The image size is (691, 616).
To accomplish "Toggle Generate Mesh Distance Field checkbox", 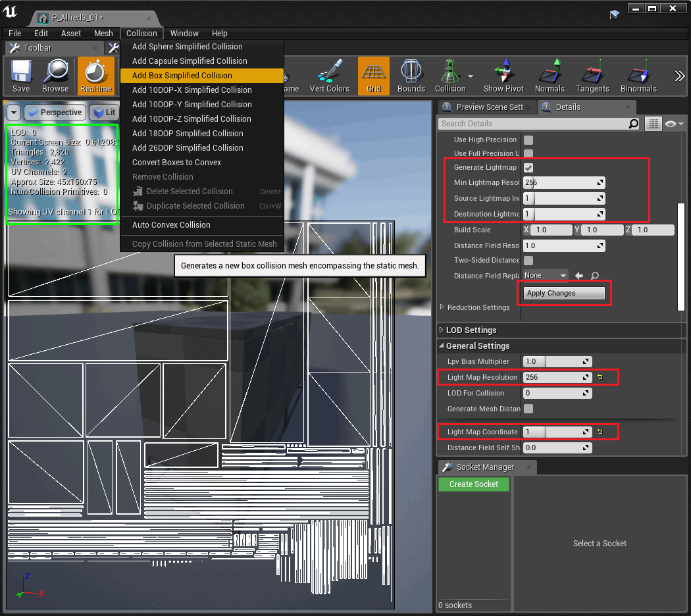I will coord(528,409).
